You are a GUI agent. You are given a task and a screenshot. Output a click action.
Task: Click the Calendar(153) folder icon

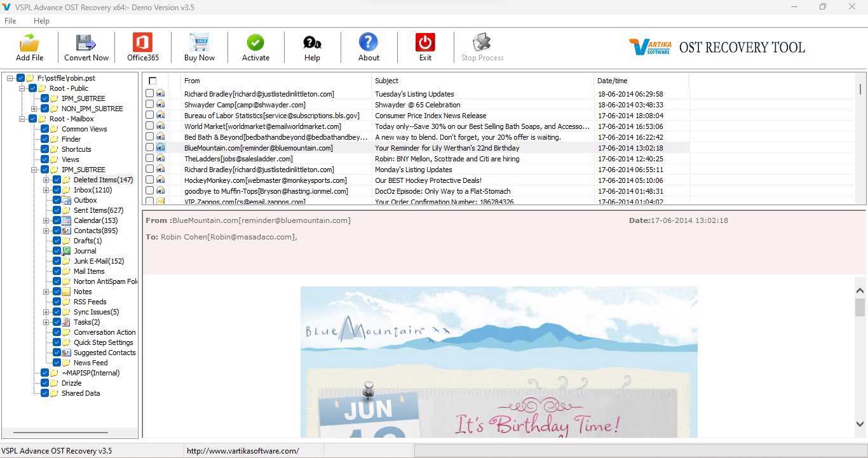66,220
